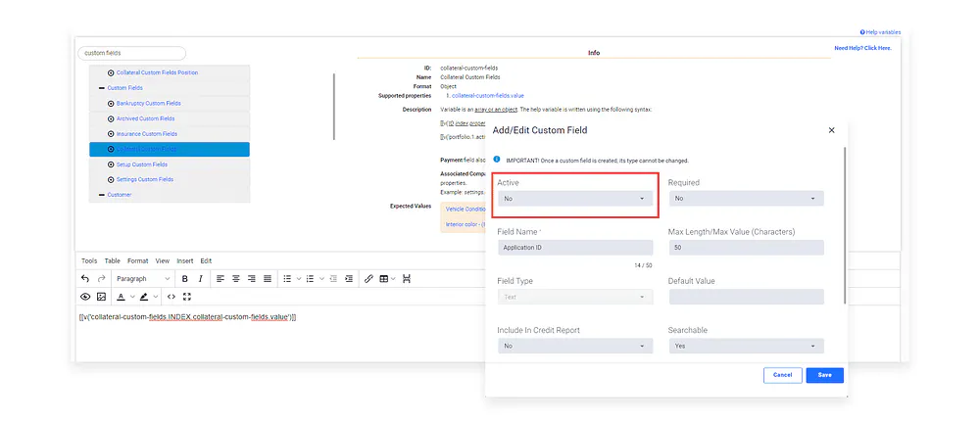Center align the text
980x422 pixels.
click(x=236, y=279)
